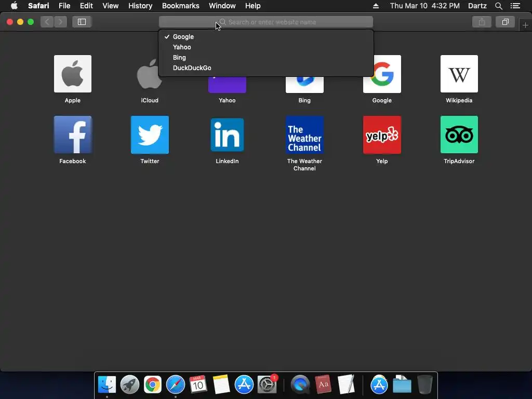
Task: Open the Bookmarks menu
Action: [180, 6]
